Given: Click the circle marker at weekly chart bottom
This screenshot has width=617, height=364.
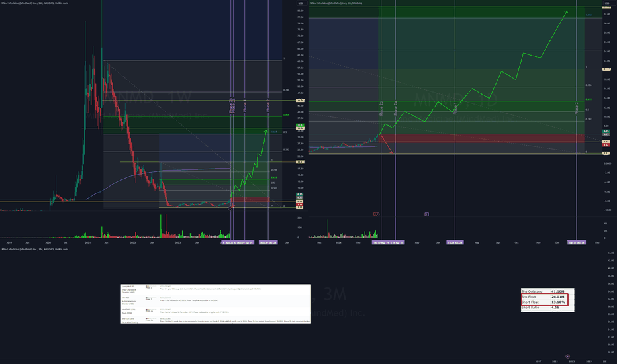Looking at the screenshot, I should point(230,208).
